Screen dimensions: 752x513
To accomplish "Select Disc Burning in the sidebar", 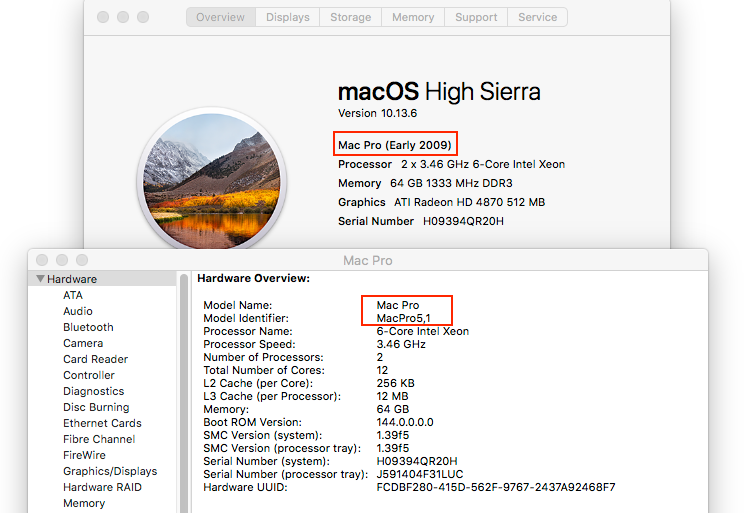I will click(x=96, y=407).
